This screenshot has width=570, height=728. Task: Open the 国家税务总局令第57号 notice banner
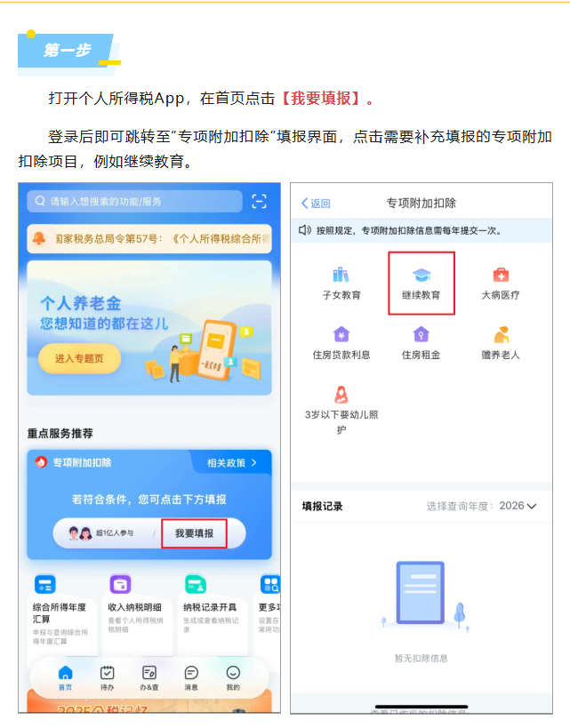pyautogui.click(x=149, y=239)
